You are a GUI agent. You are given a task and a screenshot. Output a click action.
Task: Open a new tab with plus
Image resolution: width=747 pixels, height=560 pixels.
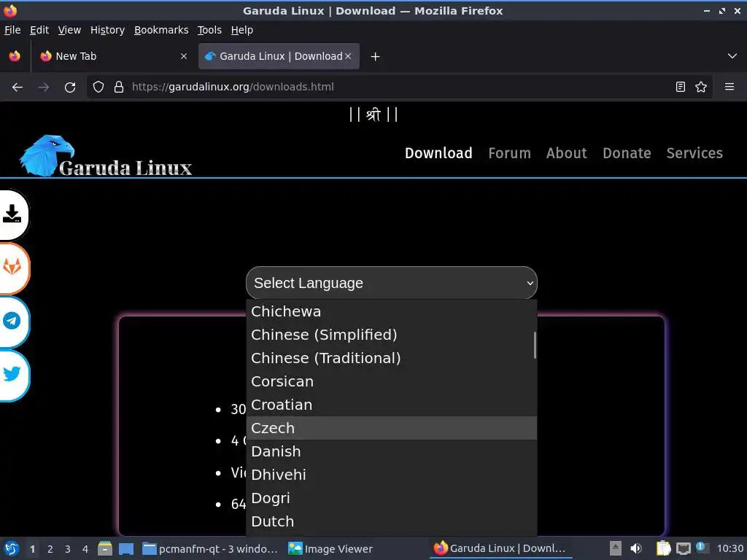click(376, 57)
